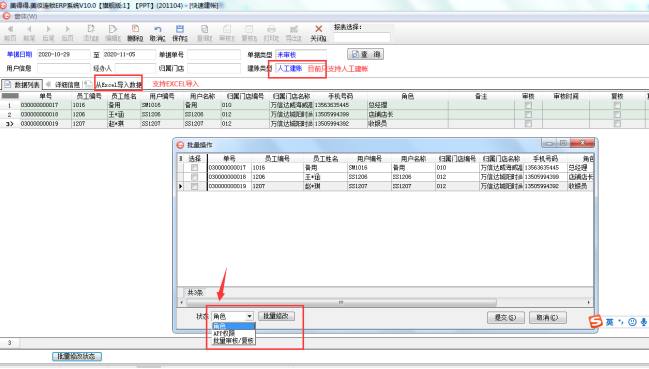Click the 复核 (recheck) toolbar icon
This screenshot has width=649, height=369.
[x=249, y=33]
